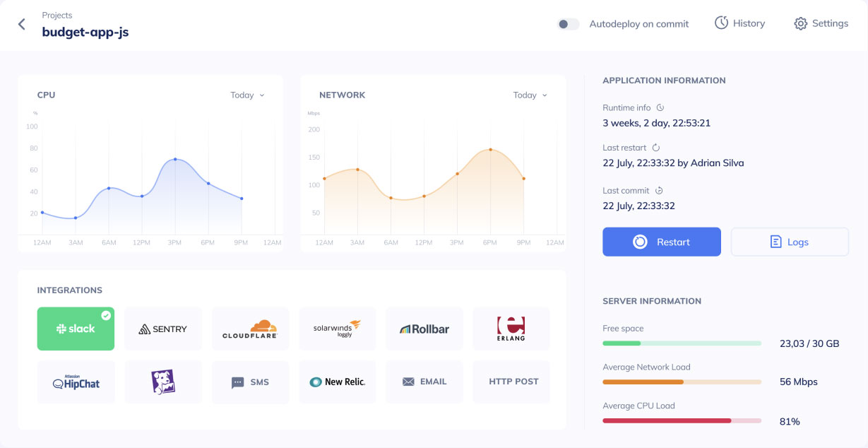868x448 pixels.
Task: Click the refresh icon beside Last restart
Action: (x=655, y=148)
